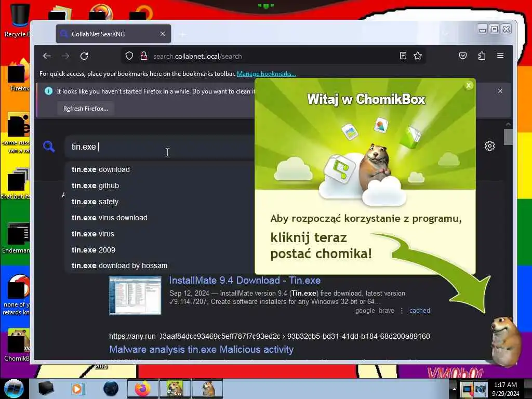Reload the page with the refresh icon

[x=84, y=56]
